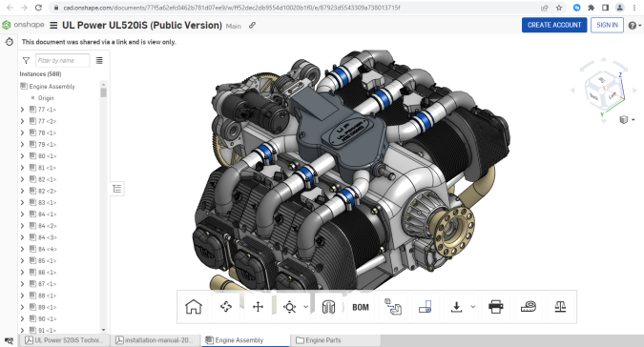Screen dimensions: 644x347
Task: Select the Pan view tool
Action: point(258,307)
